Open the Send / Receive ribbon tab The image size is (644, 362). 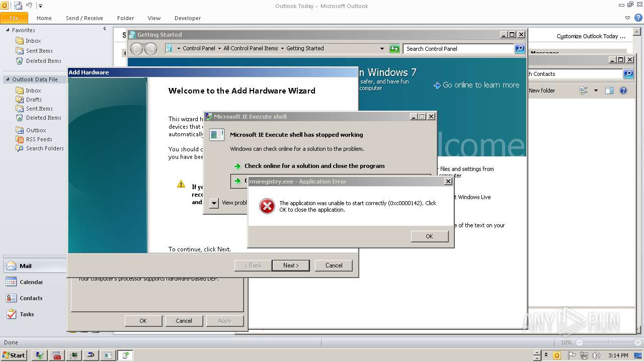(85, 18)
